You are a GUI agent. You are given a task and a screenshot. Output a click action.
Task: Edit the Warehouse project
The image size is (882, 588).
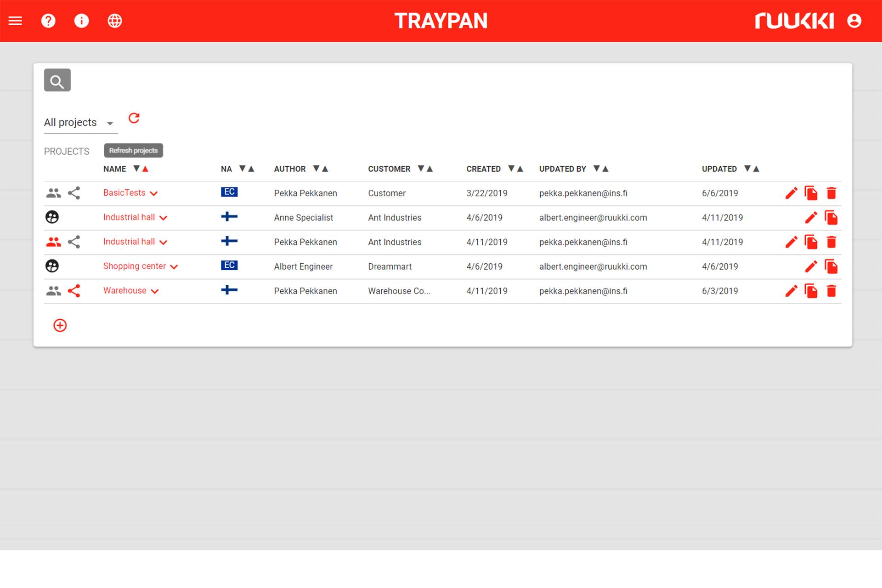tap(791, 291)
